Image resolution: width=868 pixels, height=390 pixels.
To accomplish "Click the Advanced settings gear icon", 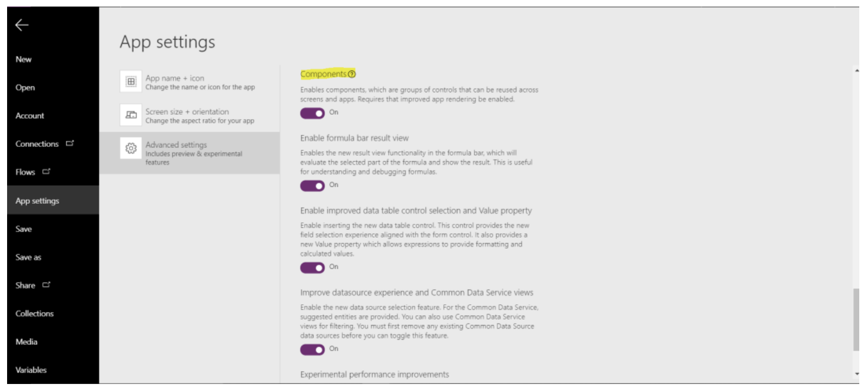I will (131, 148).
